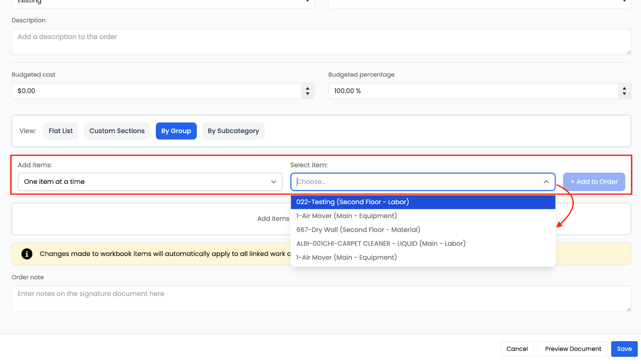Click into the Order note text area
This screenshot has height=364, width=641.
[321, 299]
